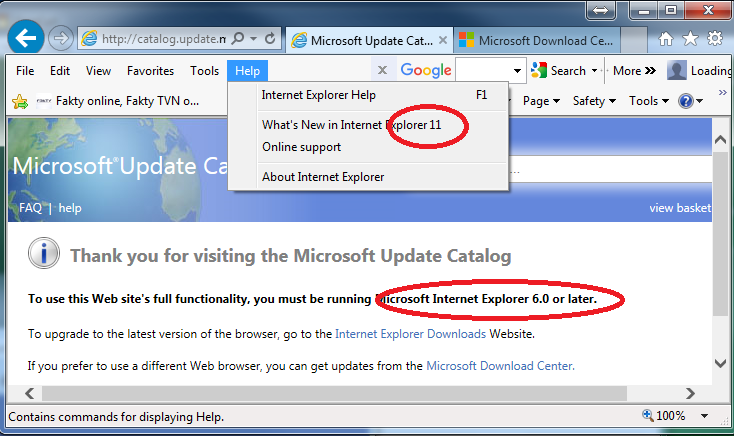The width and height of the screenshot is (734, 436).
Task: Expand the Search button dropdown arrow
Action: 595,71
